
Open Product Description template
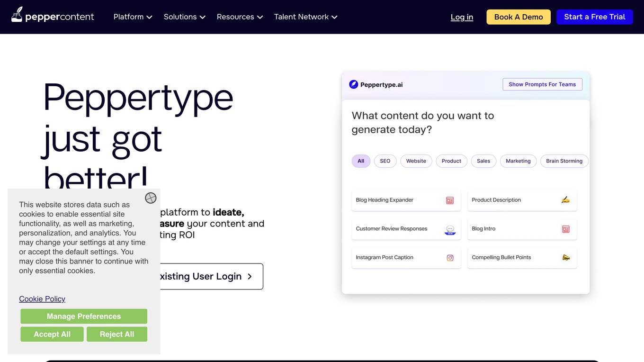click(x=522, y=200)
